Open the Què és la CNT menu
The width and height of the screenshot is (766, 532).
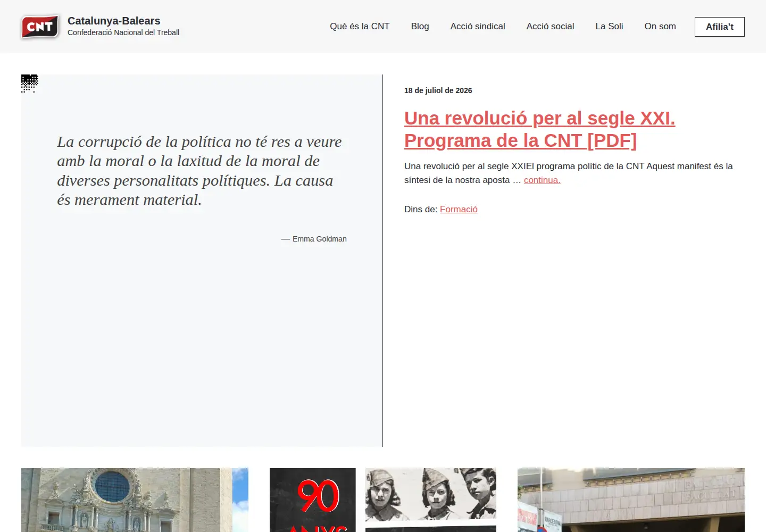click(360, 26)
